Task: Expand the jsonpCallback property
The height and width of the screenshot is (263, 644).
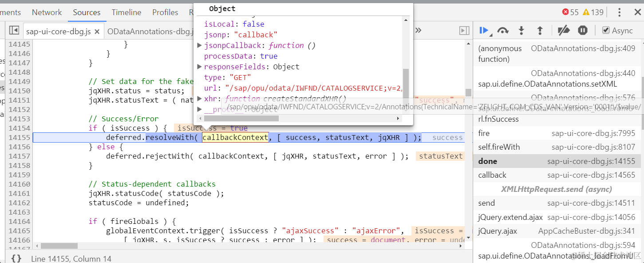Action: coord(199,45)
